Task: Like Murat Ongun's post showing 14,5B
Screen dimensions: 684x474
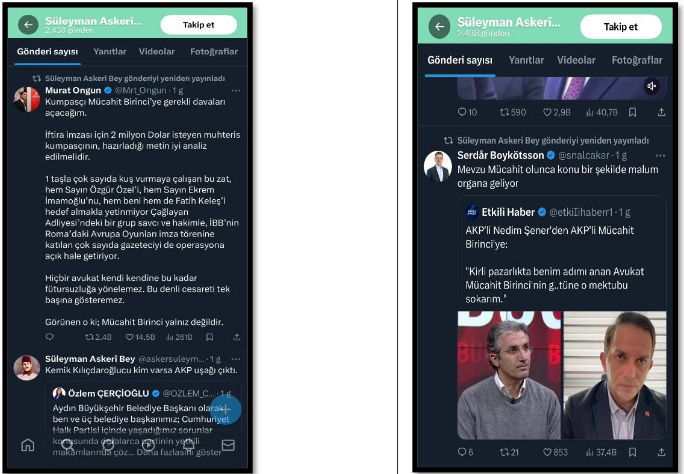Action: point(140,337)
